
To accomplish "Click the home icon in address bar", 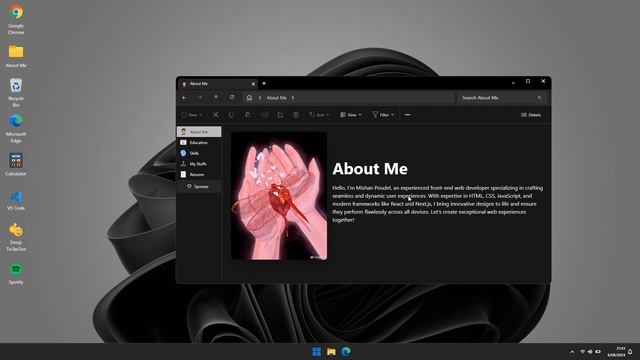I will click(x=249, y=98).
